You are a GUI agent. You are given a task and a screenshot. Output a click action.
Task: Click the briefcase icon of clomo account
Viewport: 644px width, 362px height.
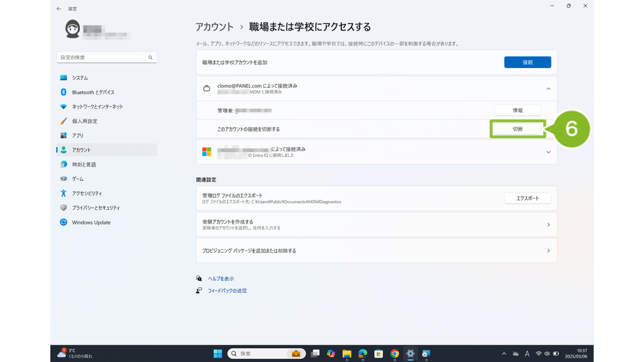(x=206, y=89)
